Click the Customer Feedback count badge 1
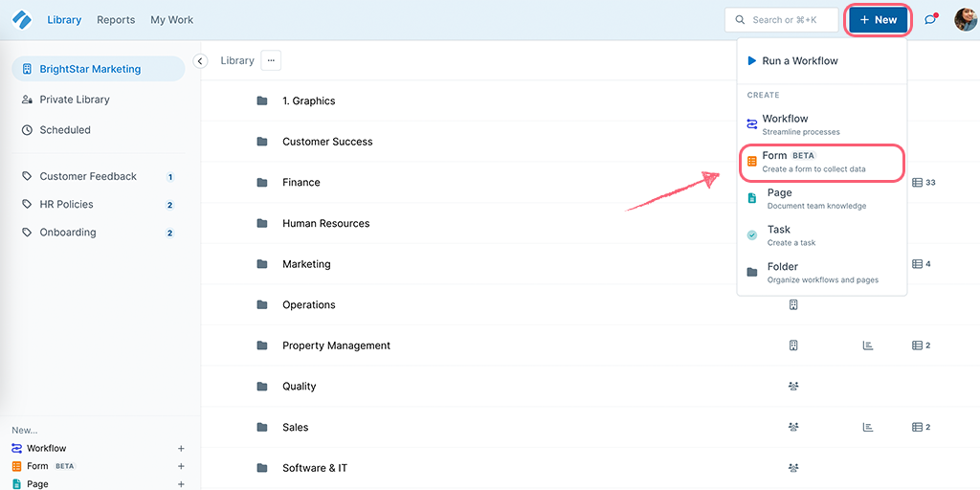Screen dimensions: 980x490 point(170,177)
